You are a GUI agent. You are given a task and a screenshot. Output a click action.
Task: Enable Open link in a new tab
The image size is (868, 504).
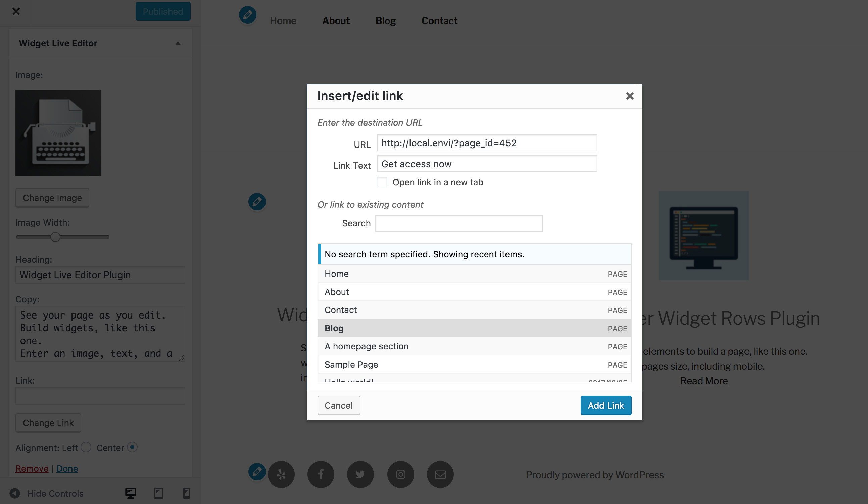pyautogui.click(x=382, y=182)
